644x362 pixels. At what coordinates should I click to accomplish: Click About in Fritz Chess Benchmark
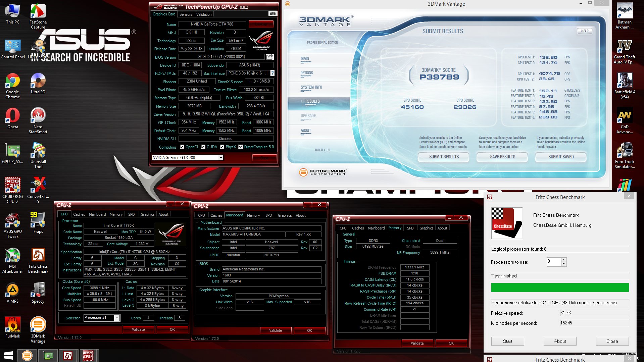[x=560, y=341]
